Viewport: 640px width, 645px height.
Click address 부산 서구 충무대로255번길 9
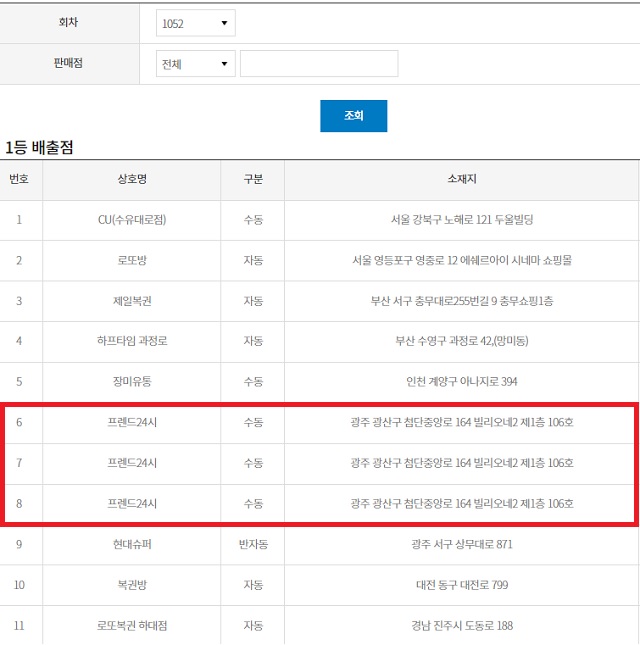point(462,301)
